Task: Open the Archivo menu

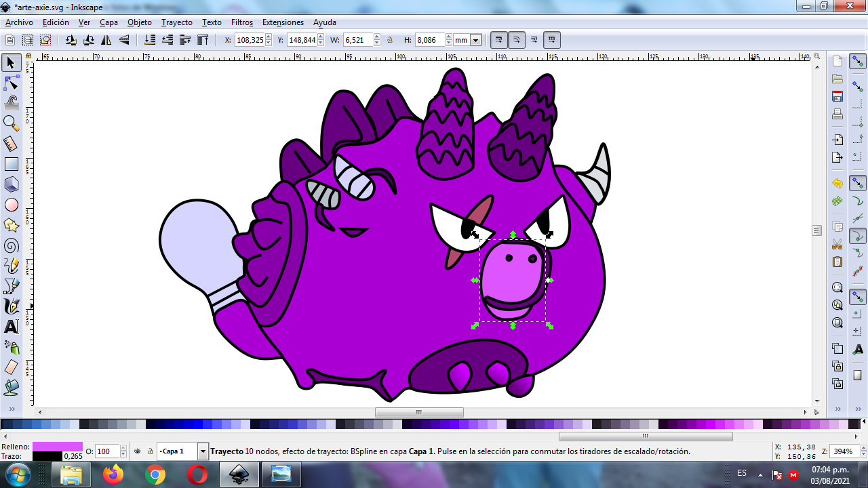Action: [x=19, y=22]
